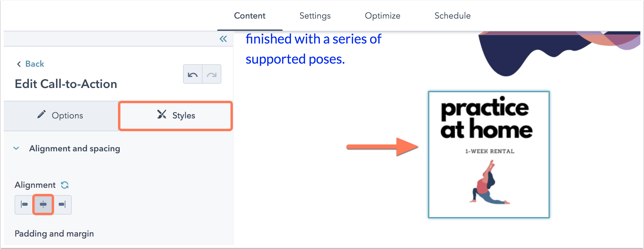This screenshot has height=249, width=644.
Task: Click the undo arrow button
Action: (x=193, y=74)
